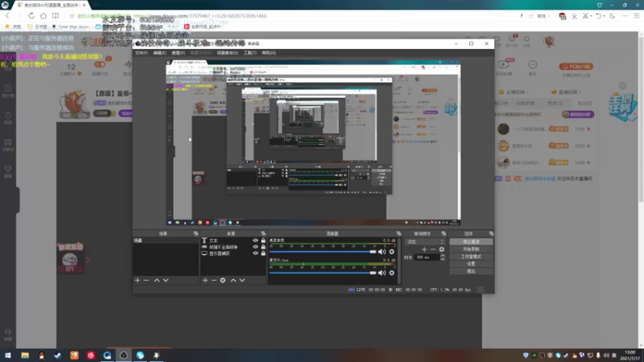The width and height of the screenshot is (644, 362).
Task: Toggle lock on the 全面战争 game source
Action: [263, 247]
